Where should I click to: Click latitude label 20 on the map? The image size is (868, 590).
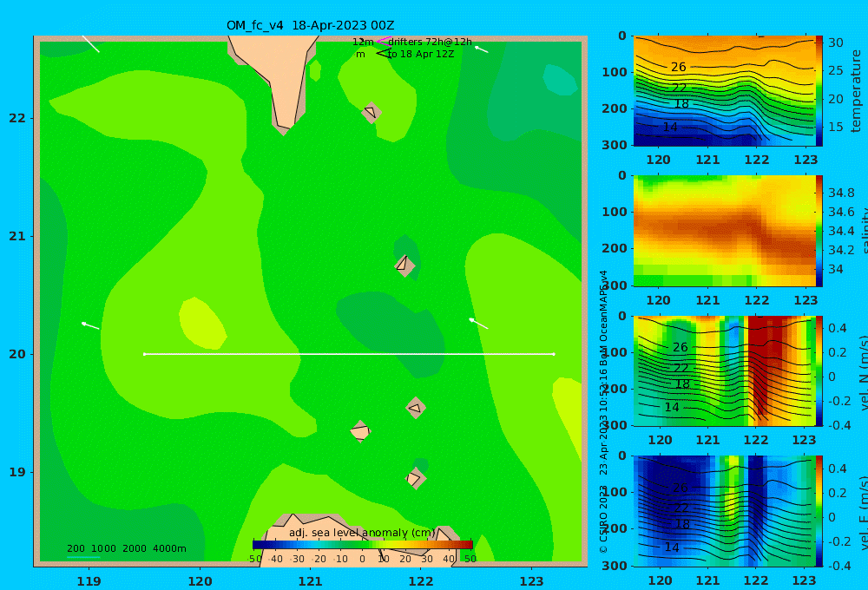click(x=17, y=354)
